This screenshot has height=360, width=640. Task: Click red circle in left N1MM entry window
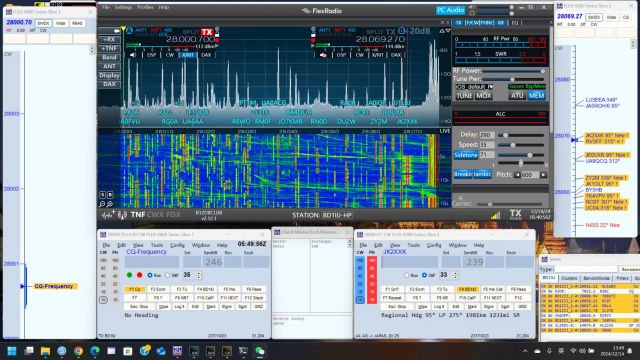coord(139,275)
